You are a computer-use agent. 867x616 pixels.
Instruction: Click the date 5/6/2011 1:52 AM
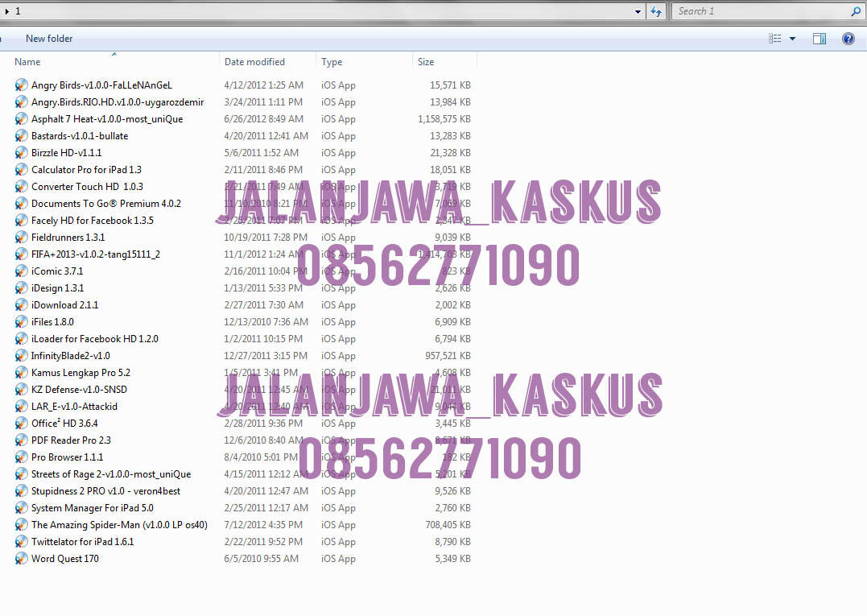261,153
